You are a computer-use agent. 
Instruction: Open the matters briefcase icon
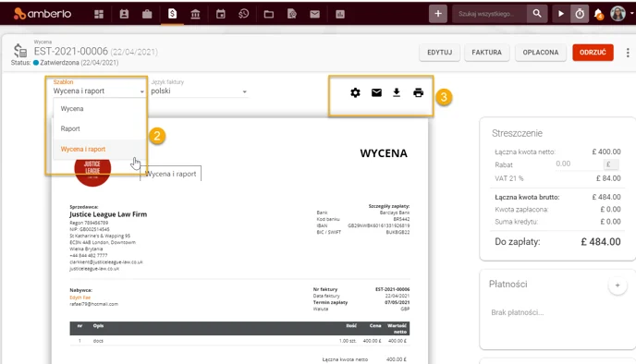(x=147, y=14)
